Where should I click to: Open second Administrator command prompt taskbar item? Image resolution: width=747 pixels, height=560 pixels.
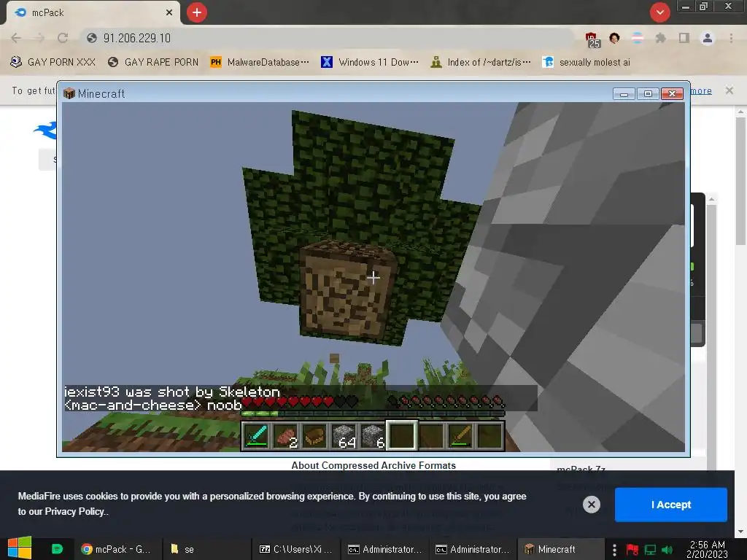point(473,549)
